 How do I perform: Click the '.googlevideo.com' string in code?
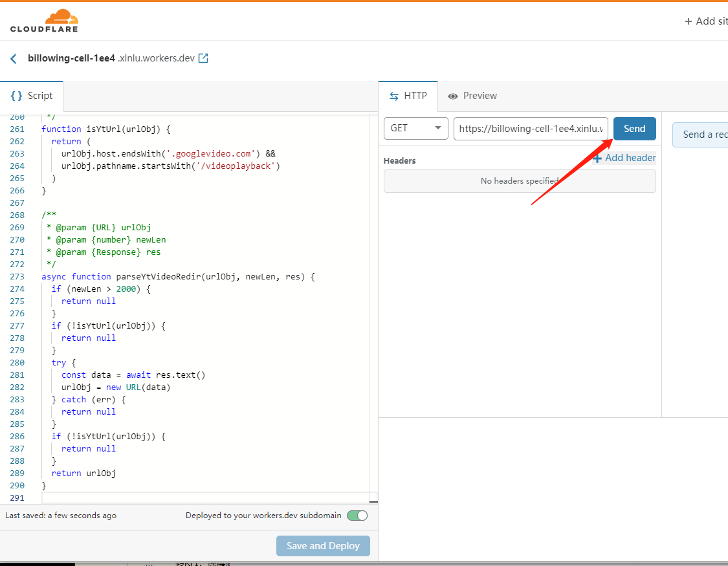(211, 153)
